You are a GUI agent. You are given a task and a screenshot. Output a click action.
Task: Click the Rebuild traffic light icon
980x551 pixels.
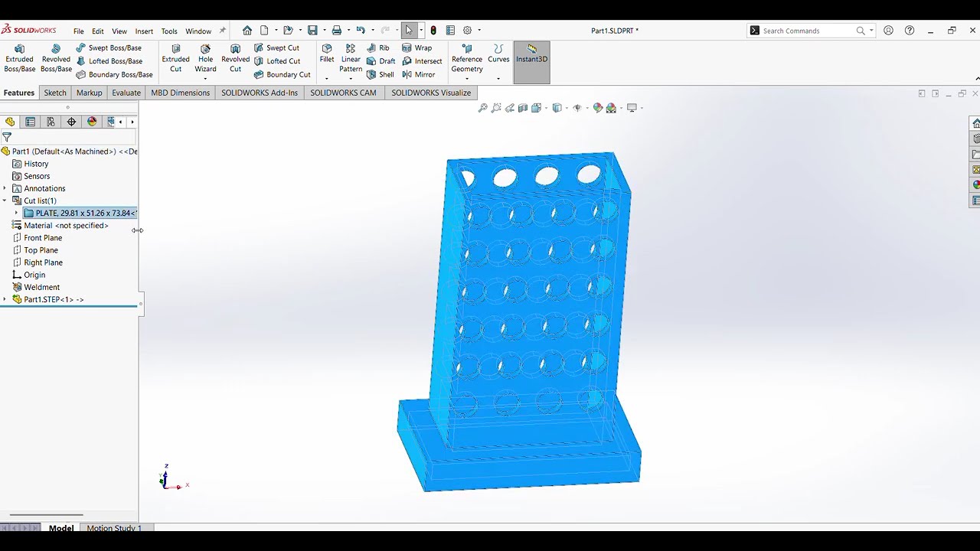(x=433, y=31)
